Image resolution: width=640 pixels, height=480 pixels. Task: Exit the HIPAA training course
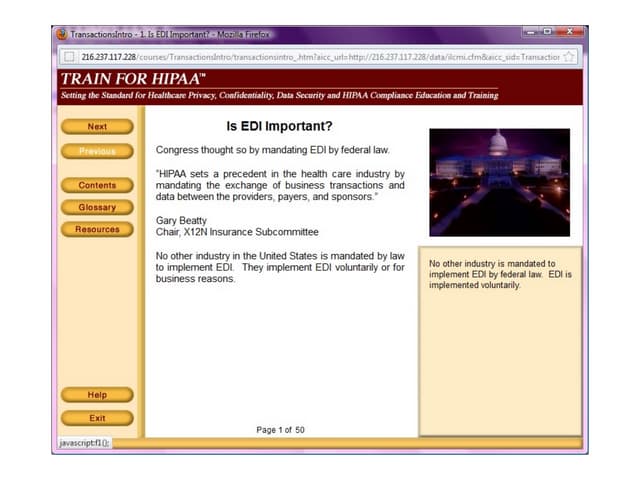coord(97,418)
